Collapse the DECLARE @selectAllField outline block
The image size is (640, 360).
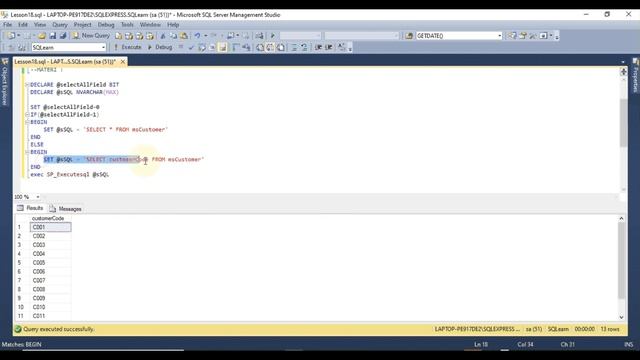point(27,84)
